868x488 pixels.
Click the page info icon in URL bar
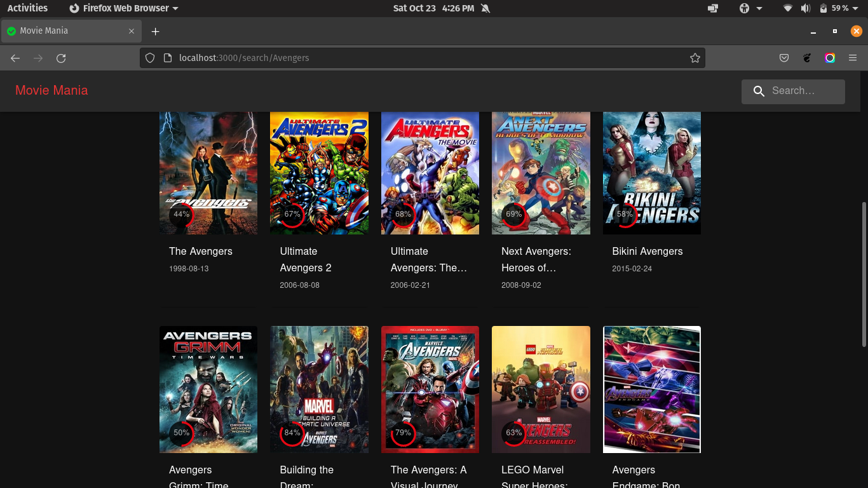pyautogui.click(x=168, y=58)
